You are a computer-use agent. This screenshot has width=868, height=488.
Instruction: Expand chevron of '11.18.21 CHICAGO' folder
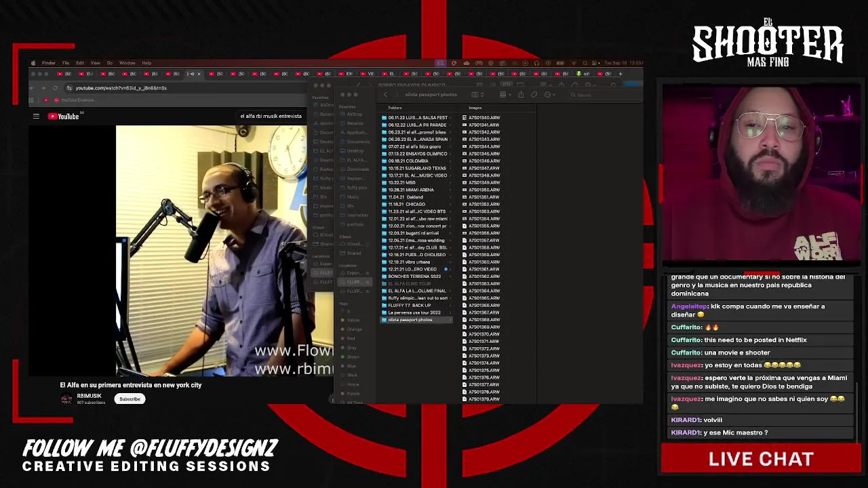click(x=450, y=204)
